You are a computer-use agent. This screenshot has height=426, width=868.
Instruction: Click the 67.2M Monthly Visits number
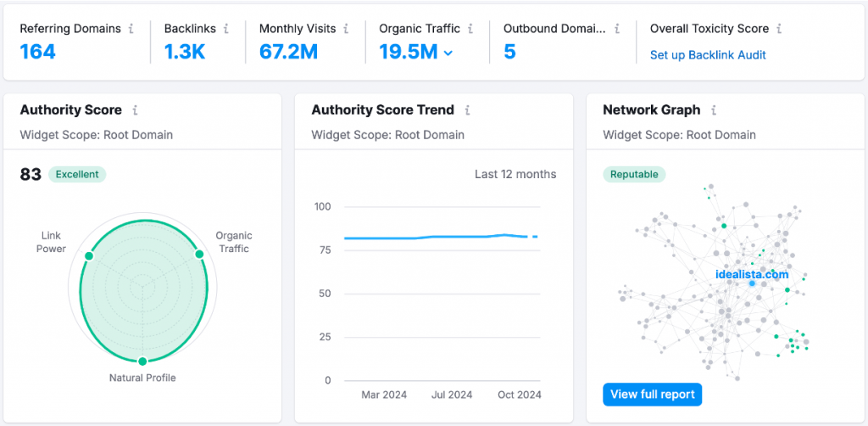coord(288,52)
